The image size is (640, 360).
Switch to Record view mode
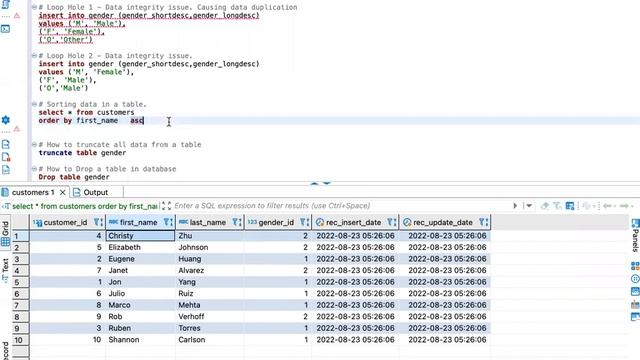pyautogui.click(x=5, y=351)
